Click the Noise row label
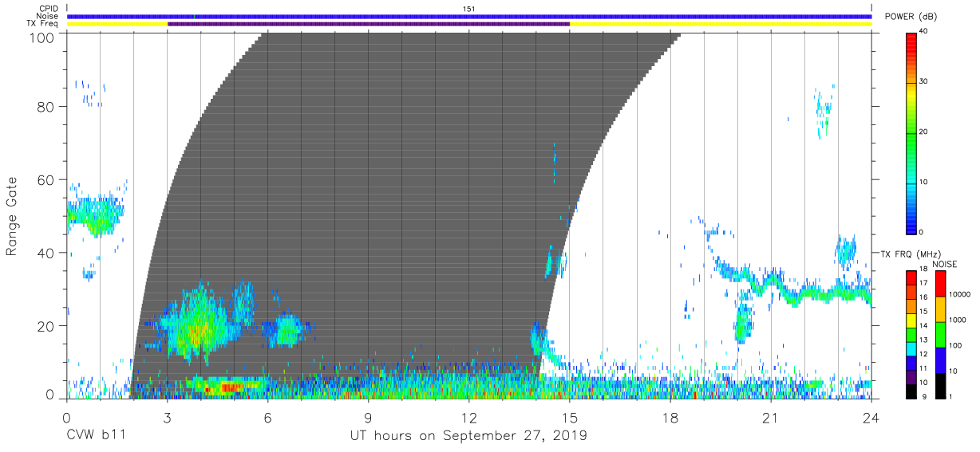This screenshot has width=980, height=452. (48, 16)
